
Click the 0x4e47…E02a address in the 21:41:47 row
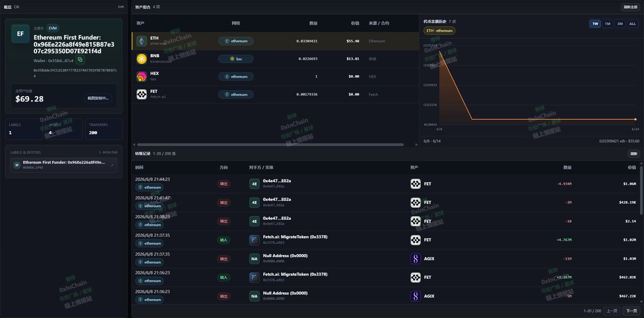tap(277, 199)
